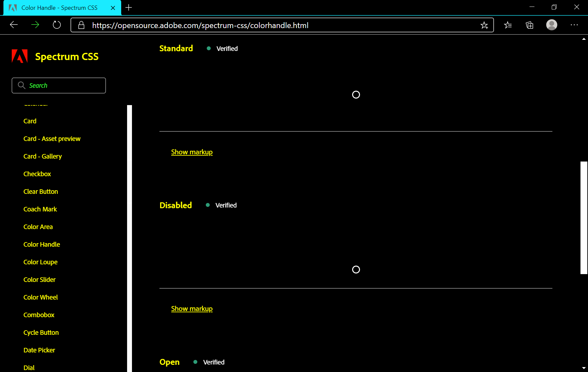The width and height of the screenshot is (588, 372).
Task: Click the browser profile avatar icon
Action: point(551,25)
